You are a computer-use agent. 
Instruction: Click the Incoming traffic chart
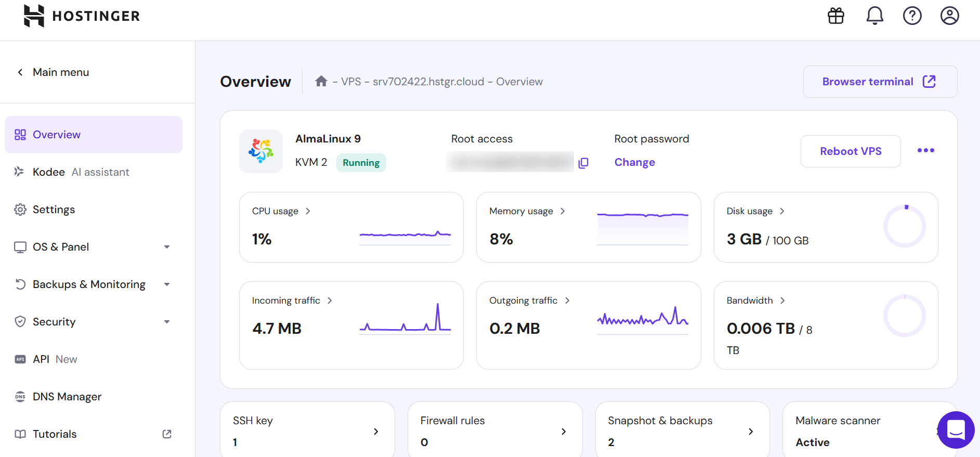[405, 318]
